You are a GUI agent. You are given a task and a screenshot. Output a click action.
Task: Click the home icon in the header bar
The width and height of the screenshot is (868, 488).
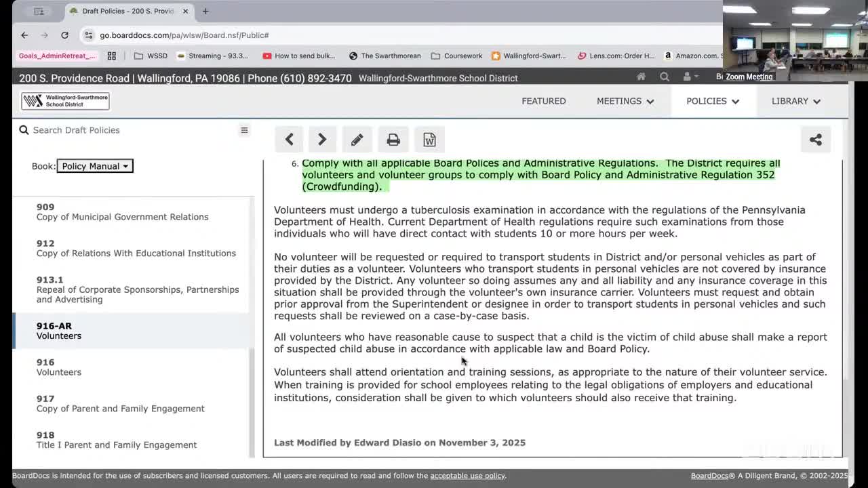click(x=640, y=77)
